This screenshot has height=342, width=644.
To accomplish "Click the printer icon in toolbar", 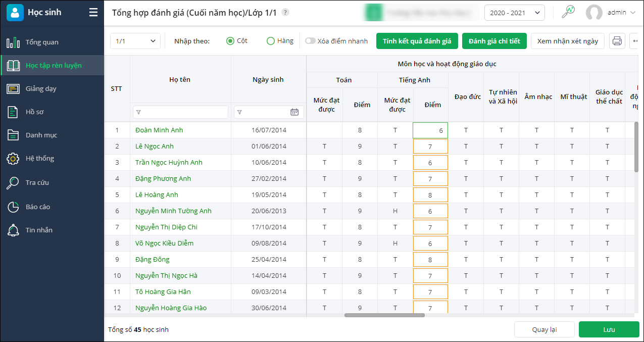I will [617, 41].
